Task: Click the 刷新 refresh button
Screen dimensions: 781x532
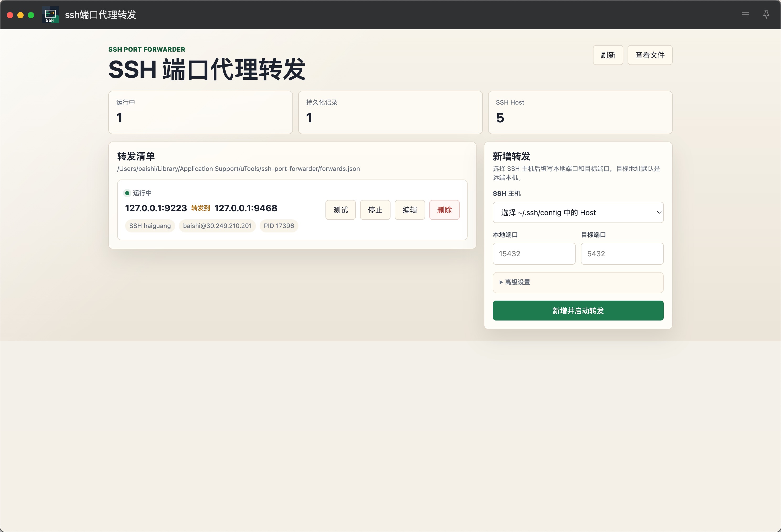Action: 608,55
